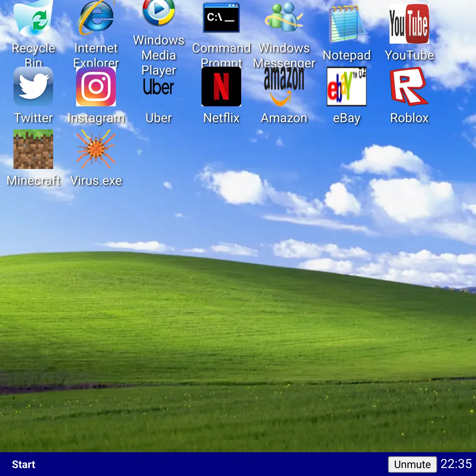This screenshot has height=476, width=476.
Task: Click the "Instagram" label text
Action: point(96,119)
